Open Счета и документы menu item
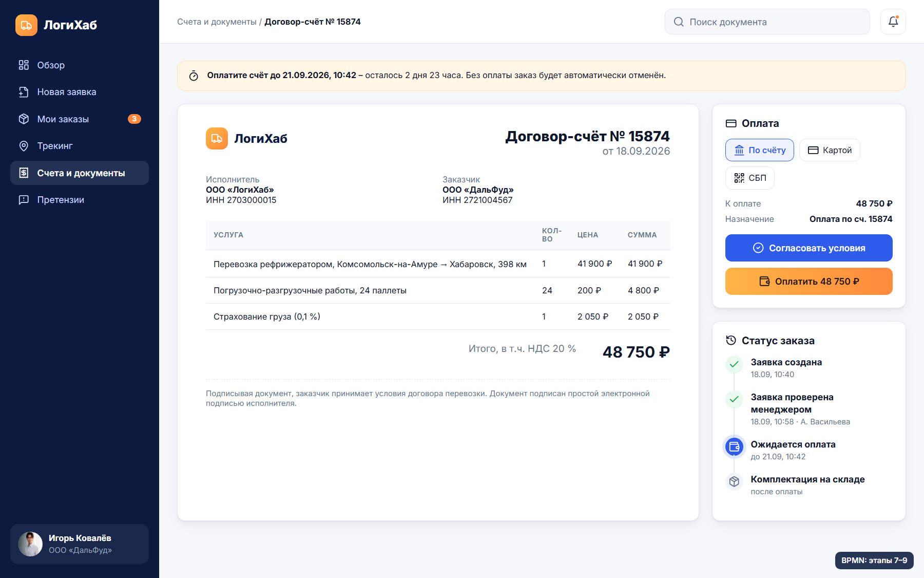Screen dimensions: 924x578 pos(80,173)
